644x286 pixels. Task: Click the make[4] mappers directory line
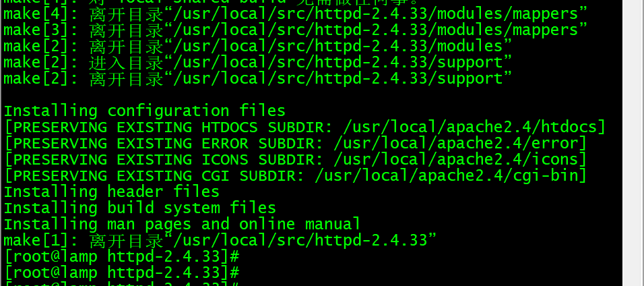point(296,14)
